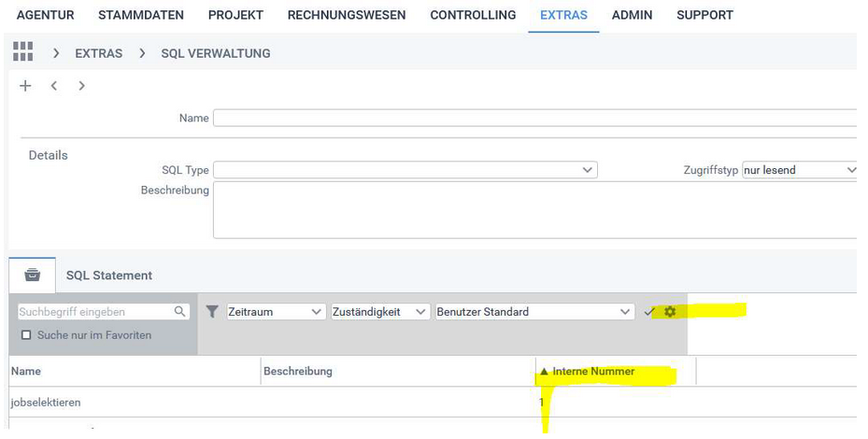Open the Zugriffstyp dropdown
868x439 pixels.
[800, 170]
